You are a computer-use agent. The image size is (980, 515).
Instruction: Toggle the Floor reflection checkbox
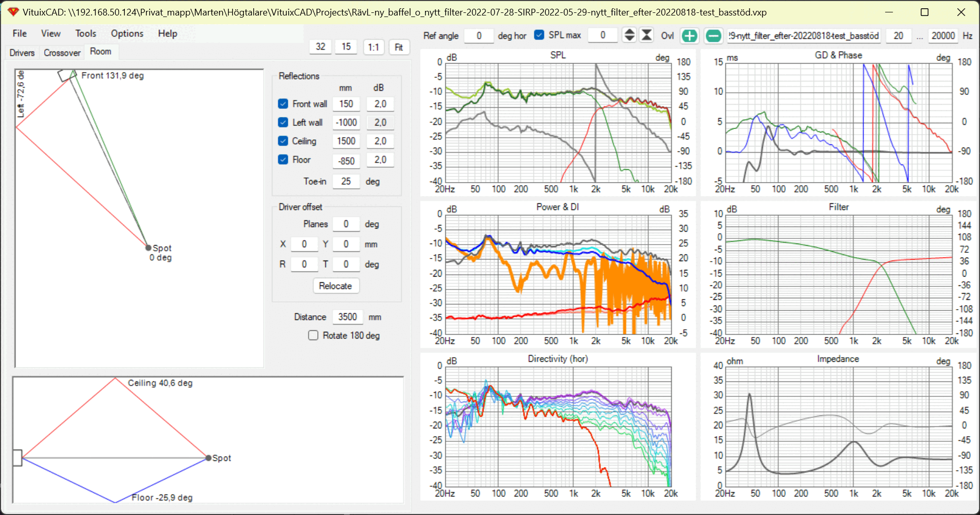pyautogui.click(x=283, y=159)
